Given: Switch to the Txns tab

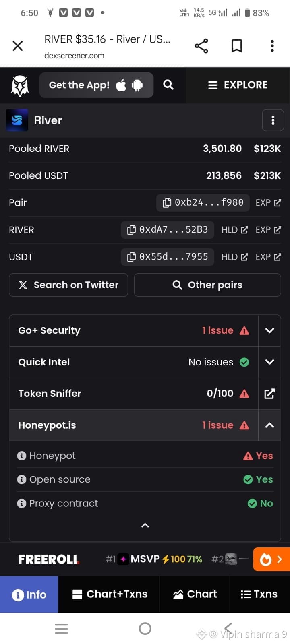Looking at the screenshot, I should [259, 594].
